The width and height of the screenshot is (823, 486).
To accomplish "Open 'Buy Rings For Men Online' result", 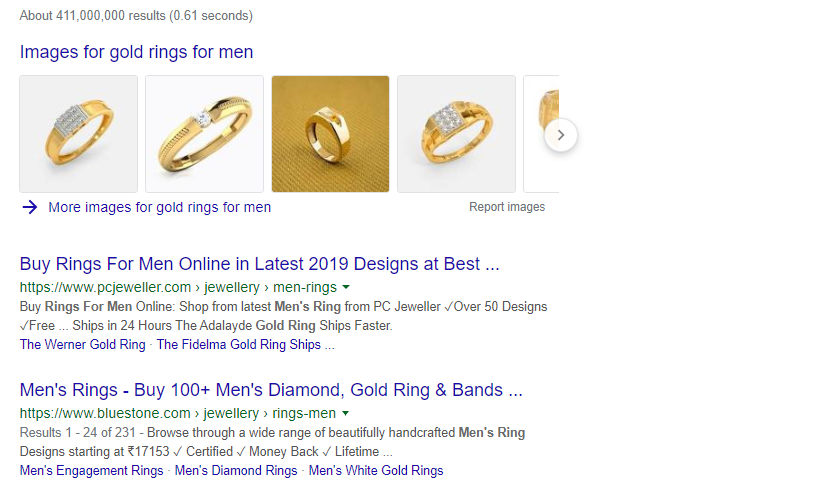I will (259, 265).
